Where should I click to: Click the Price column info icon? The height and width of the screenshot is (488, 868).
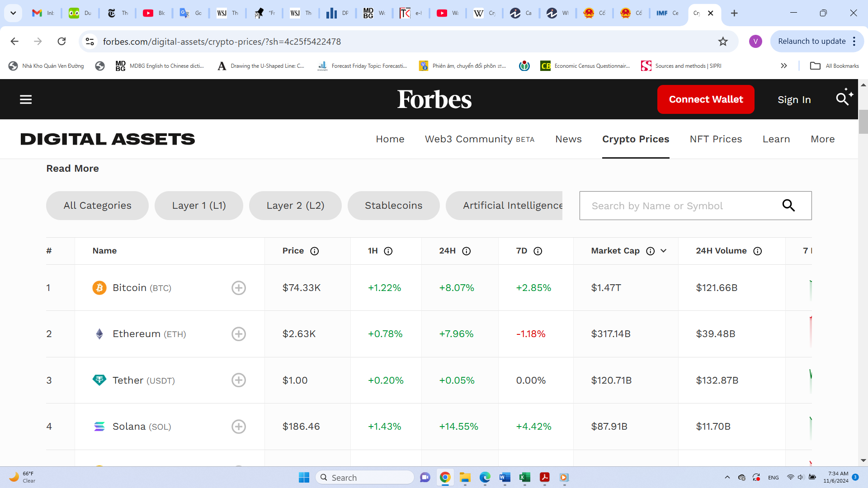(315, 251)
